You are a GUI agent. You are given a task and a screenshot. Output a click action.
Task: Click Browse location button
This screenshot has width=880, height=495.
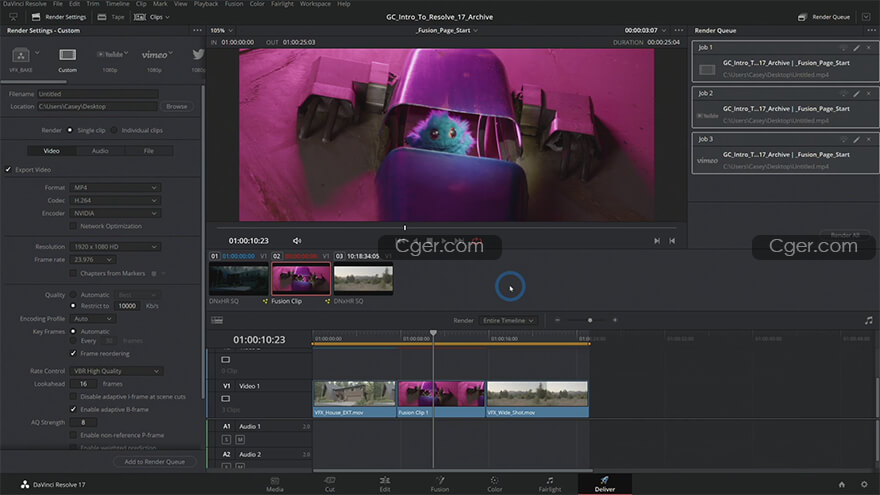coord(177,107)
